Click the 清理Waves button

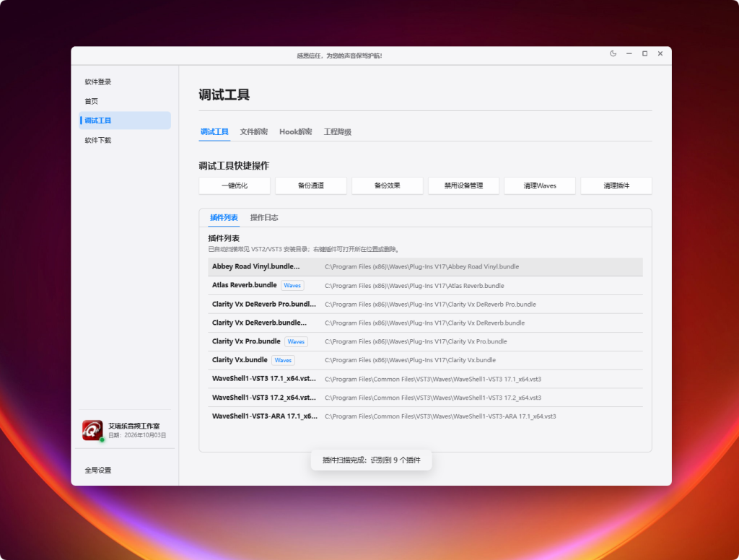(x=540, y=185)
